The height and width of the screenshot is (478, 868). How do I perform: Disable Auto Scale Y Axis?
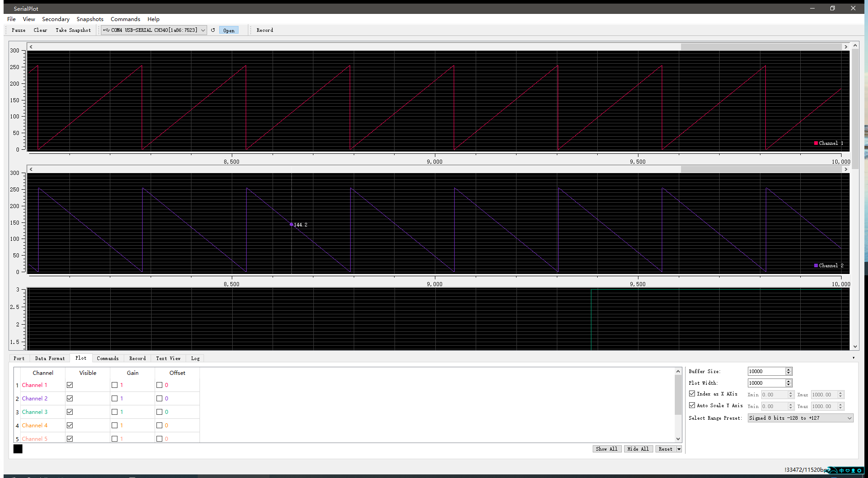[x=692, y=405]
